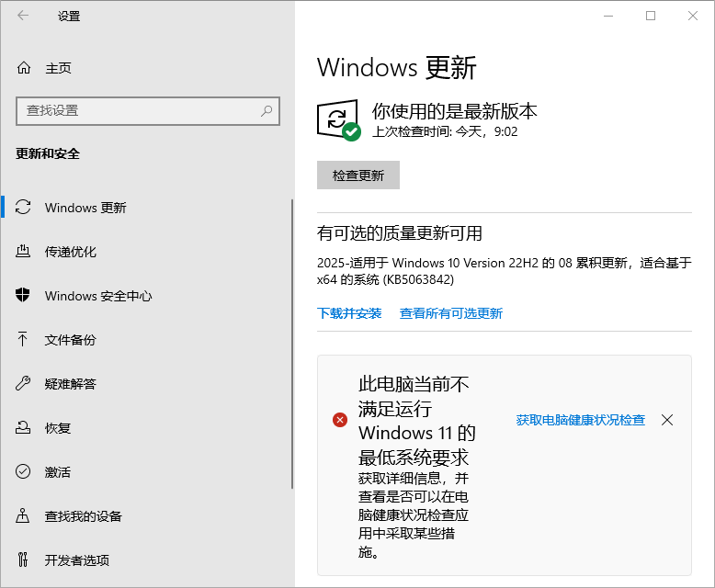Minimize the Settings window
Viewport: 715px width, 588px height.
[x=608, y=16]
